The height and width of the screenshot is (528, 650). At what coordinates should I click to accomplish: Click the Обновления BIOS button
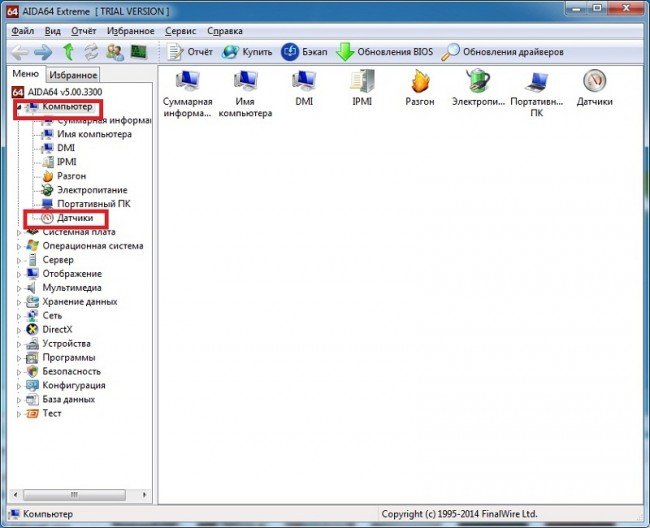pos(384,51)
